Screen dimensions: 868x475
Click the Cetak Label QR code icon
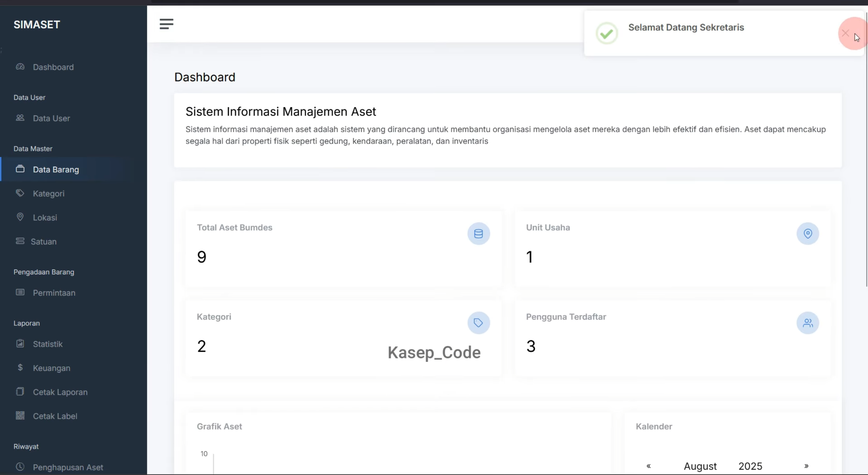[x=20, y=416]
